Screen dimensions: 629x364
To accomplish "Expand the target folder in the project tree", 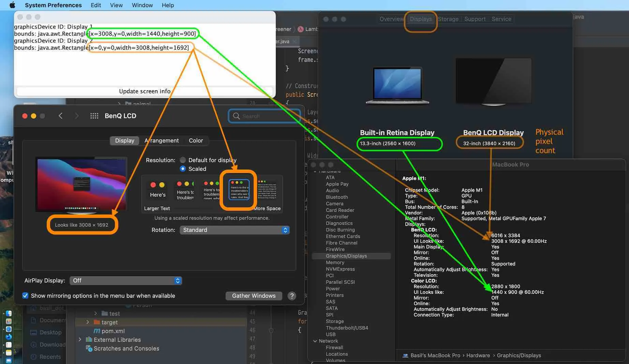I will click(88, 322).
